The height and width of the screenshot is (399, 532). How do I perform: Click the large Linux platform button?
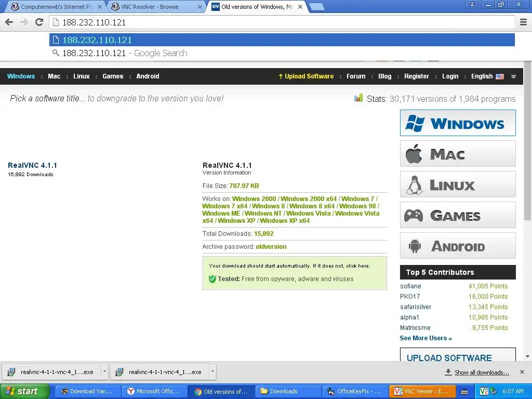click(458, 184)
